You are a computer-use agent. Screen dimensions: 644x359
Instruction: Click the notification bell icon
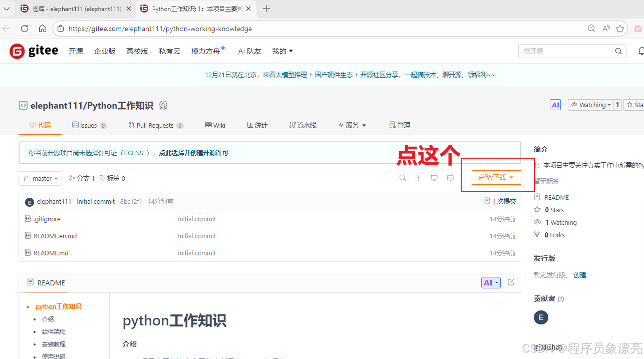[x=641, y=51]
